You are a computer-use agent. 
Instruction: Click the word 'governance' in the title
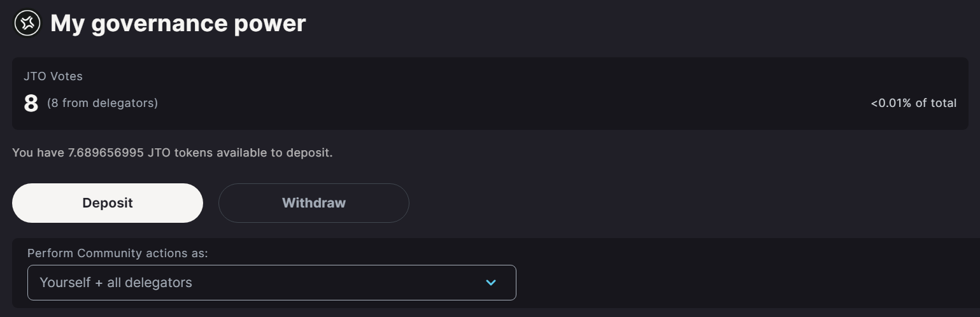[159, 24]
